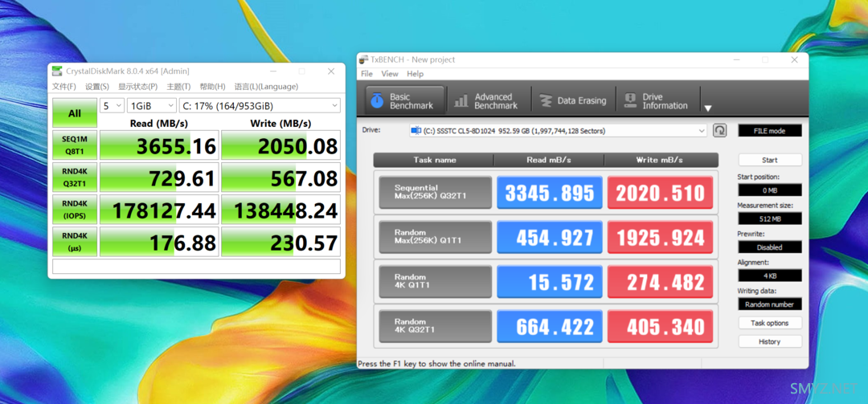Click the stopwatch icon on Basic Benchmark

click(x=377, y=100)
